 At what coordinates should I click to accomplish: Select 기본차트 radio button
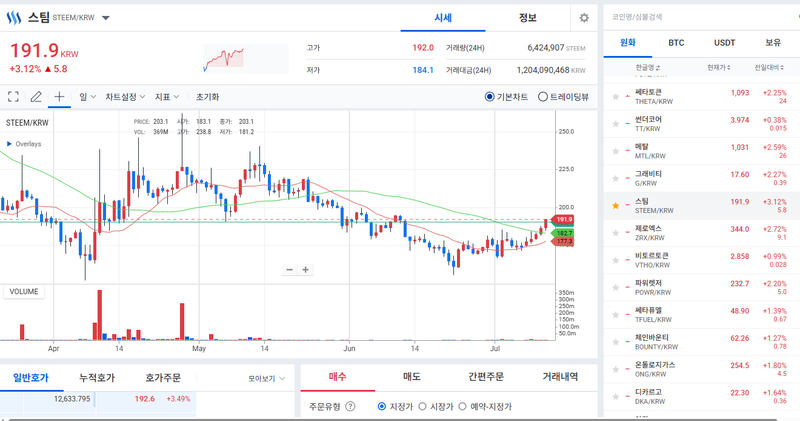pyautogui.click(x=489, y=96)
